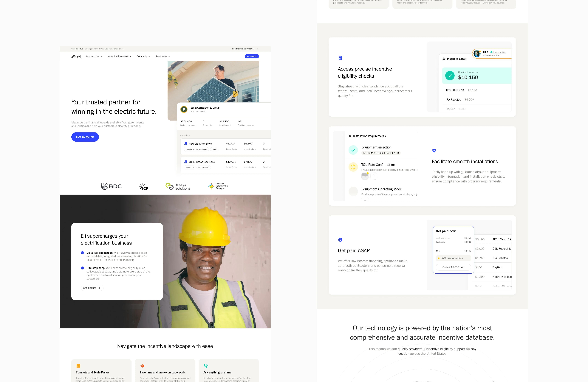Click the Get in touch hero button
The height and width of the screenshot is (382, 588).
point(85,137)
